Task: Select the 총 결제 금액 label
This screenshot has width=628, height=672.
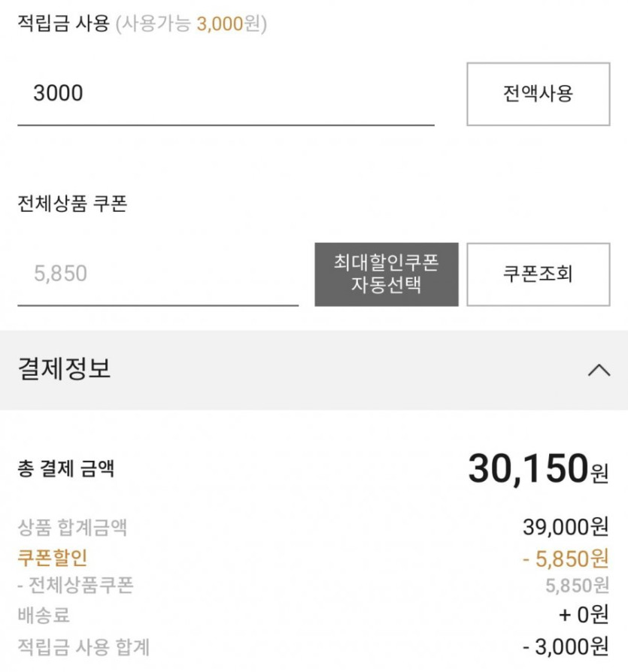Action: 66,470
